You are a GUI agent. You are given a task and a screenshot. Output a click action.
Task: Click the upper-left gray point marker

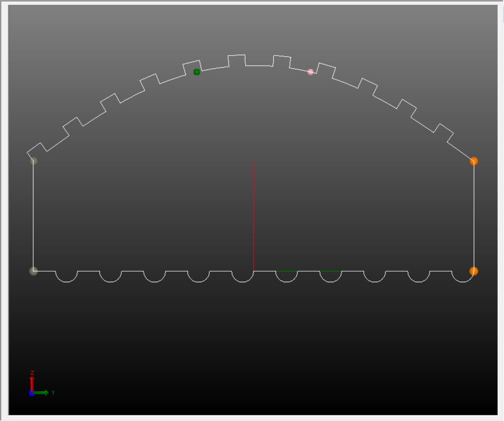[x=34, y=161]
